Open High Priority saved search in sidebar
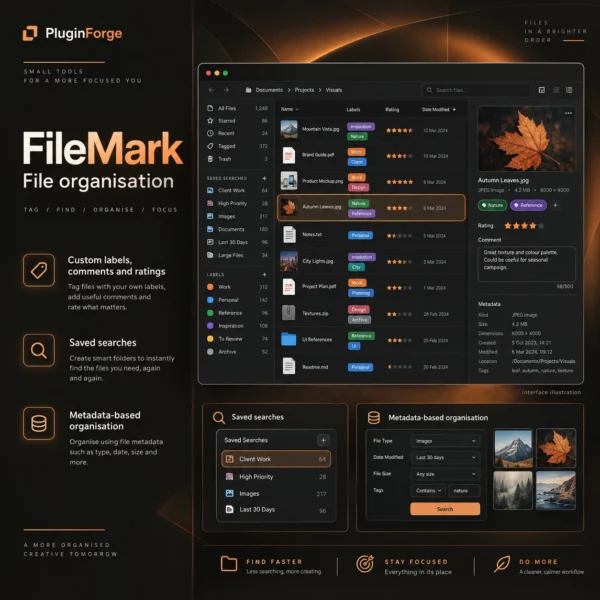The width and height of the screenshot is (600, 600). click(x=237, y=204)
